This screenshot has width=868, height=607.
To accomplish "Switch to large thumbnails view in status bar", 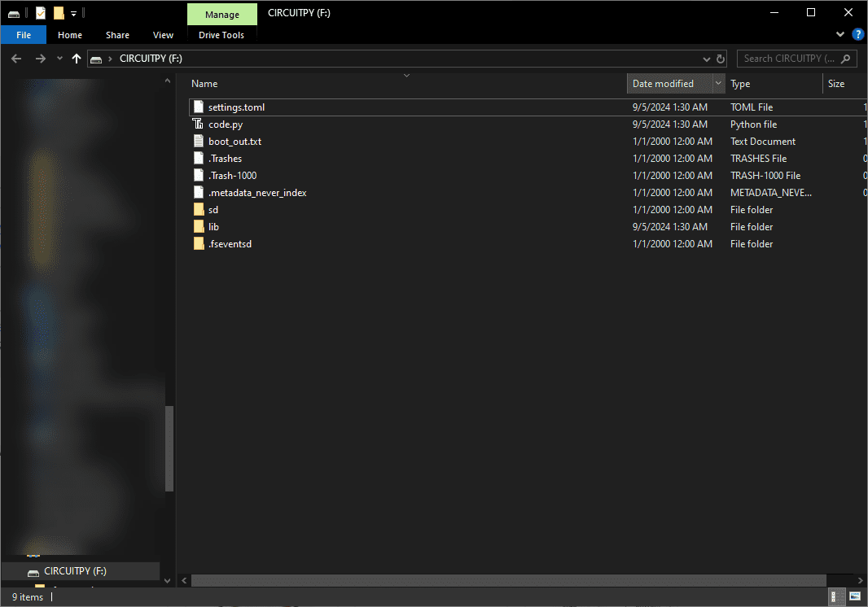I will pos(855,598).
